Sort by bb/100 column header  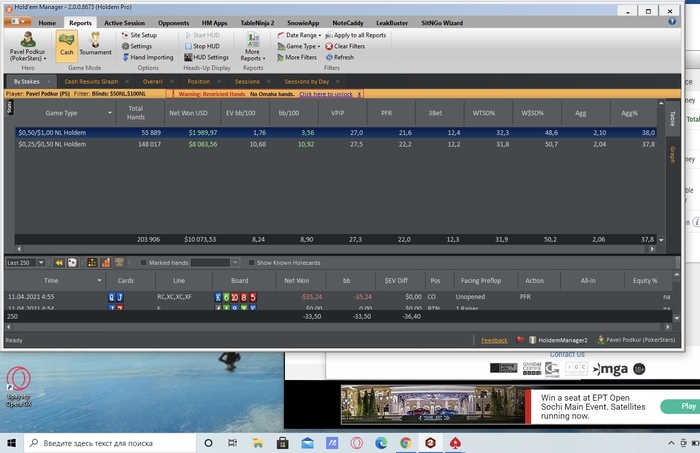pos(289,113)
